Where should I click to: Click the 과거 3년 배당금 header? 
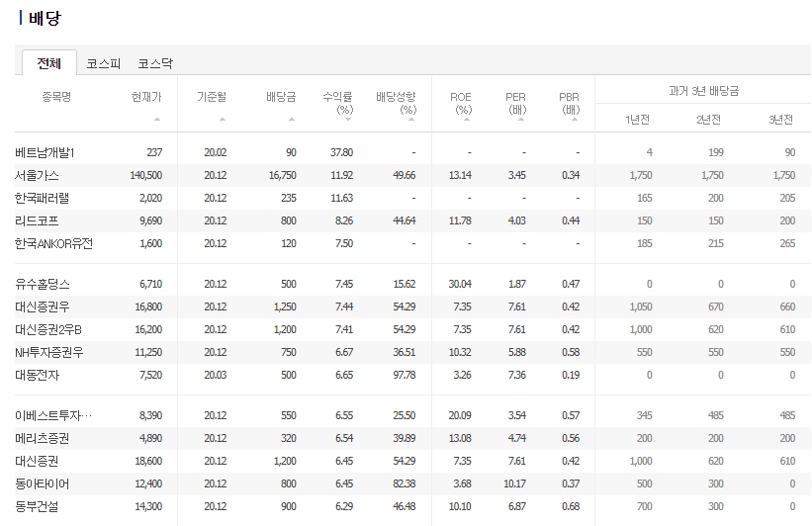click(704, 91)
